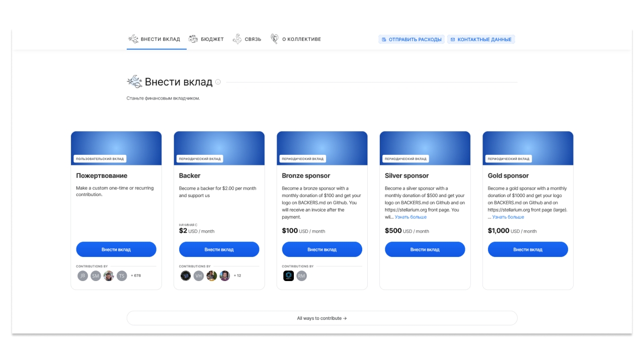
Task: Open the black logo avatar under Bronze sponsor
Action: (288, 276)
